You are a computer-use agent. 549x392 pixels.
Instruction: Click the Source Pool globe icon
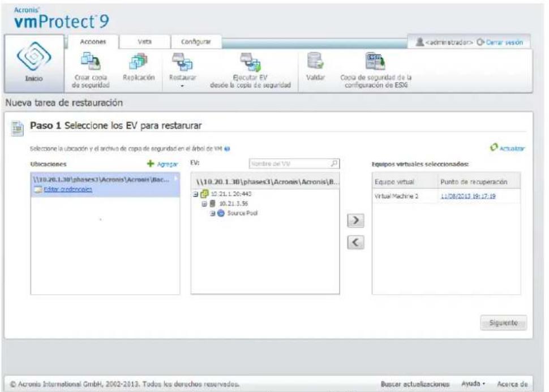click(221, 213)
